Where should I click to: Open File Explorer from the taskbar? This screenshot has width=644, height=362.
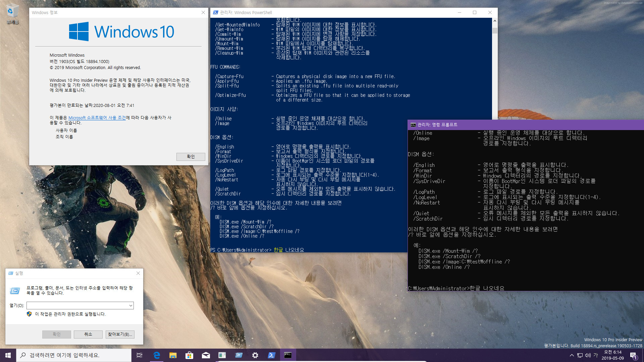pos(173,355)
